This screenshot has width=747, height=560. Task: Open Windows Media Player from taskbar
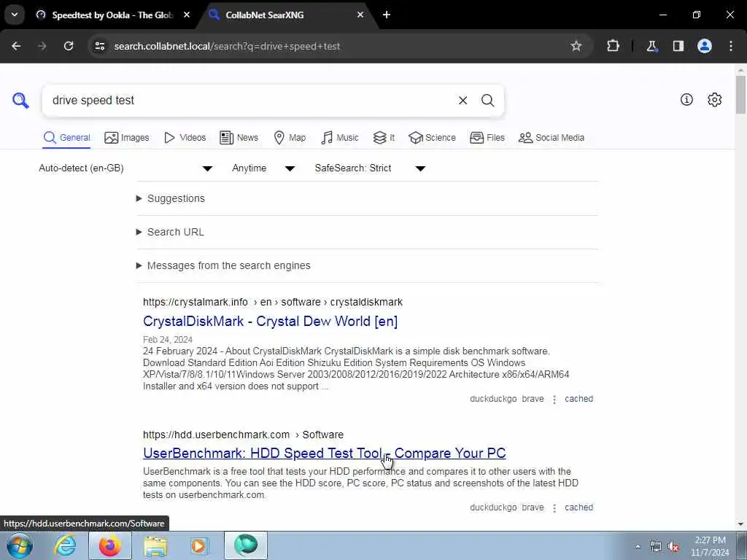(x=200, y=545)
